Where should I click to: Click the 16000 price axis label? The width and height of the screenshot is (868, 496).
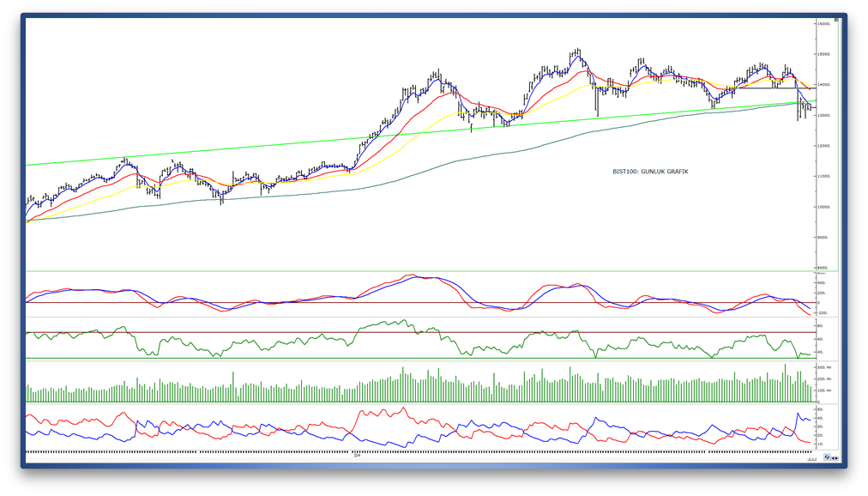pyautogui.click(x=823, y=24)
